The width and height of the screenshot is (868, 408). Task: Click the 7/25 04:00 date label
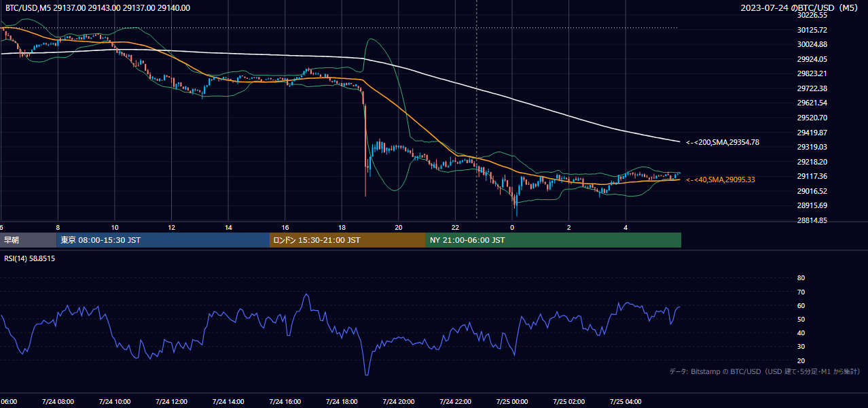[x=626, y=401]
